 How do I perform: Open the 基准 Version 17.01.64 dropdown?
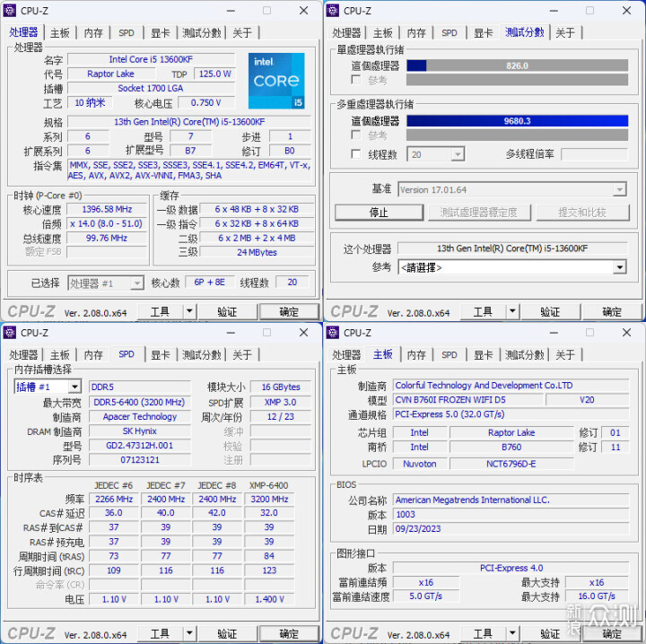619,190
